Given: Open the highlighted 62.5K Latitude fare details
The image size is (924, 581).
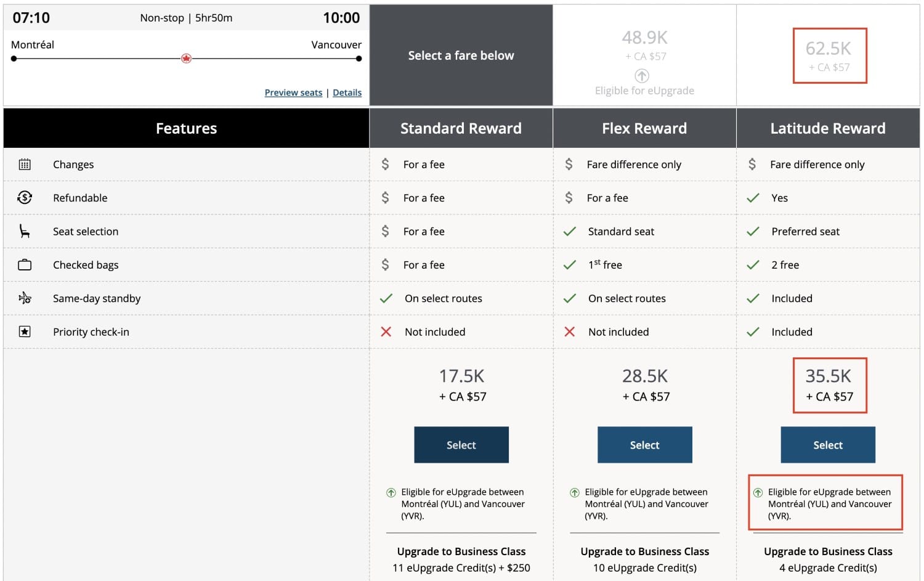Looking at the screenshot, I should 829,55.
